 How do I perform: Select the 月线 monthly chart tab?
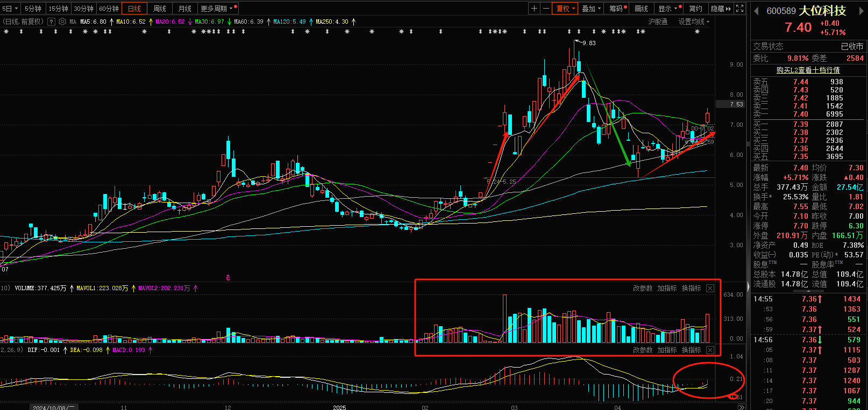pos(185,9)
